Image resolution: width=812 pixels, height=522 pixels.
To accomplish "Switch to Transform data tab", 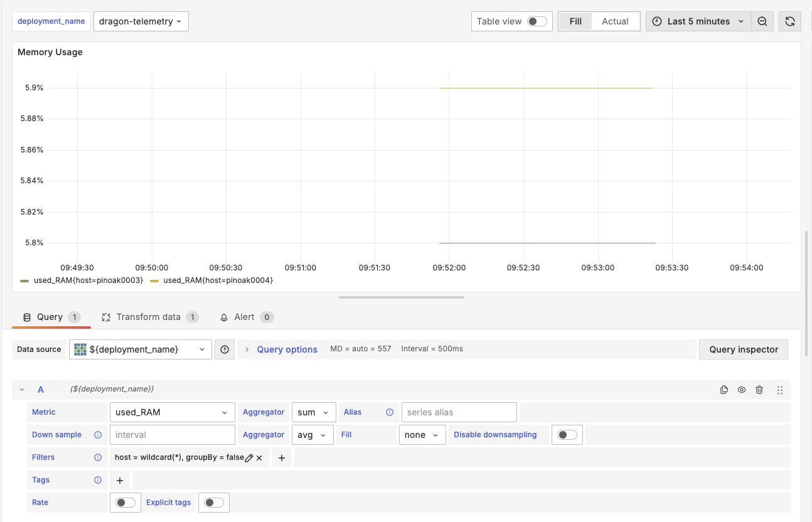I will coord(150,317).
